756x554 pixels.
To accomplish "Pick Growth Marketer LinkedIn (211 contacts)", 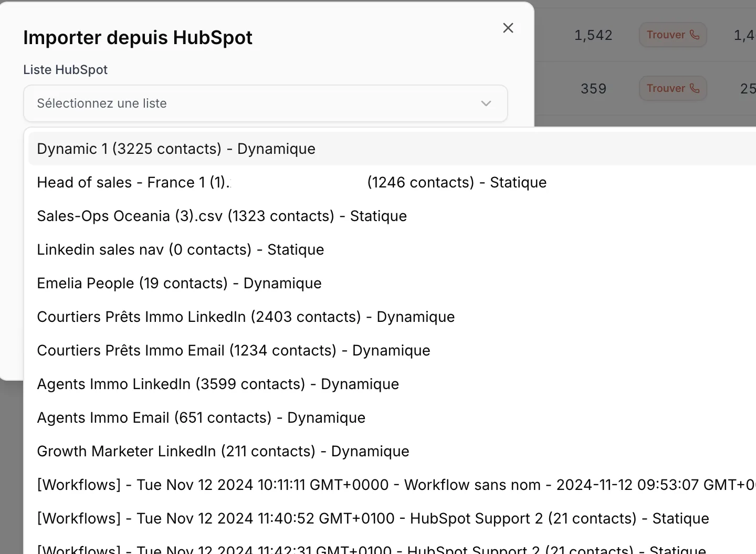I will (x=392, y=451).
